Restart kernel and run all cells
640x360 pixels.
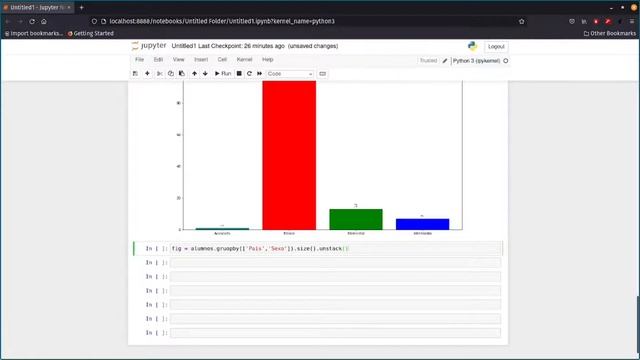[260, 73]
